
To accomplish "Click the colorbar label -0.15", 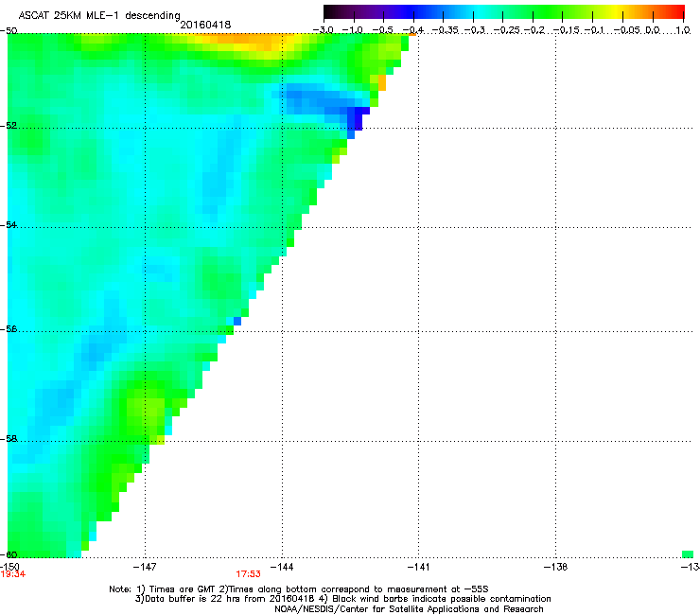I will pos(566,30).
